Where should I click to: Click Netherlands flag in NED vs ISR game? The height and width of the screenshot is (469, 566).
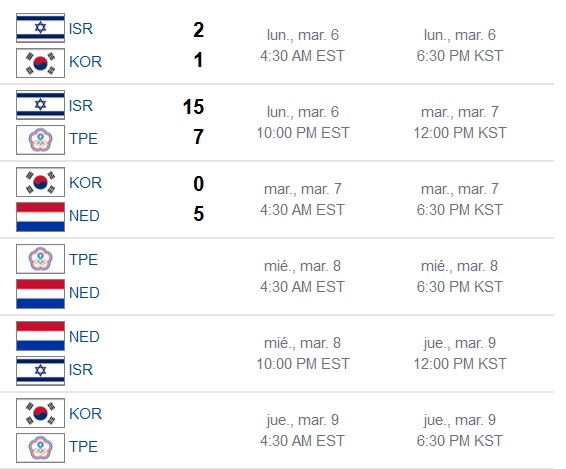click(40, 336)
